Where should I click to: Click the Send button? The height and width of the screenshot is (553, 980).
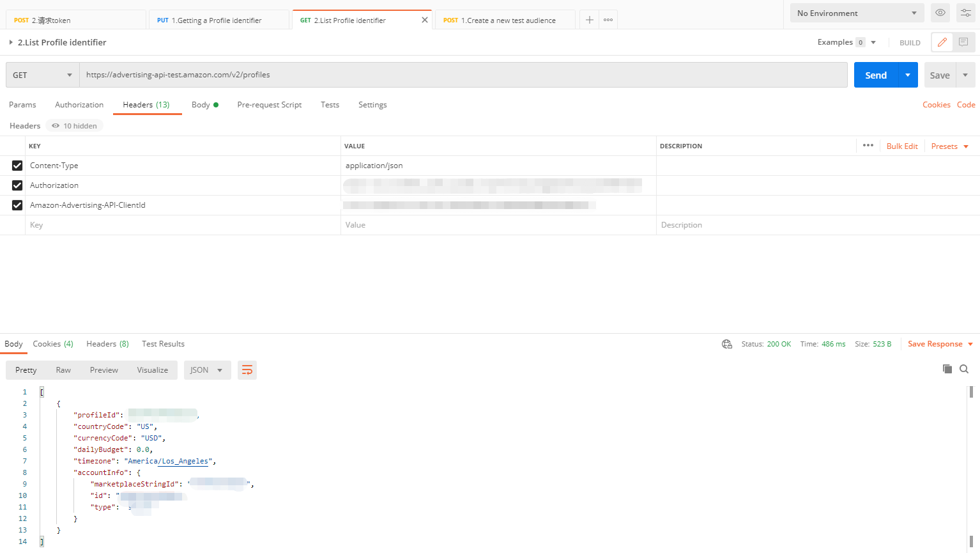click(x=875, y=75)
